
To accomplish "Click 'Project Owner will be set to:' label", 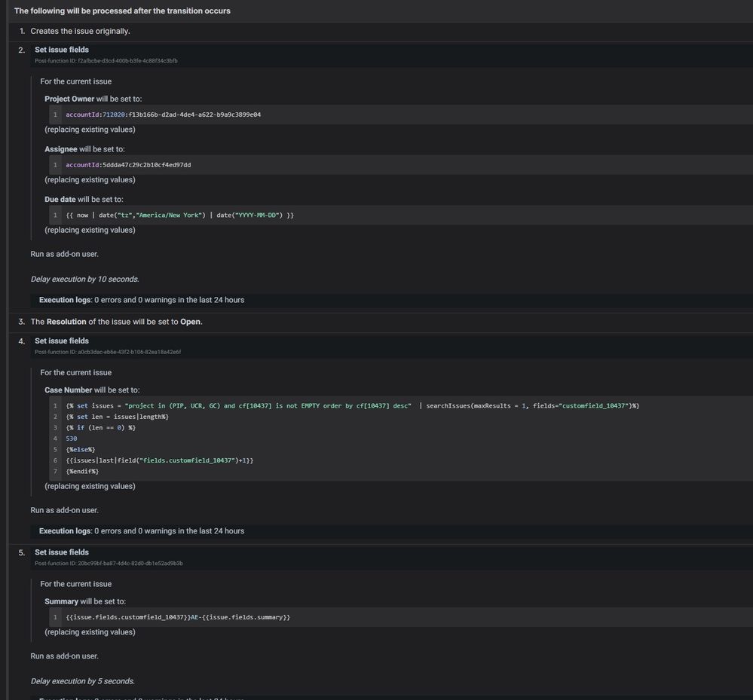I will [93, 99].
